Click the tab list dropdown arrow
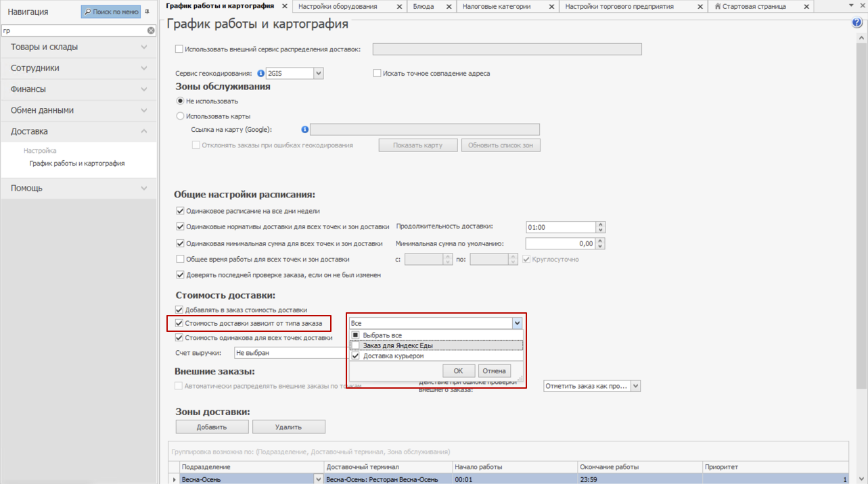Viewport: 868px width, 484px height. click(x=850, y=6)
